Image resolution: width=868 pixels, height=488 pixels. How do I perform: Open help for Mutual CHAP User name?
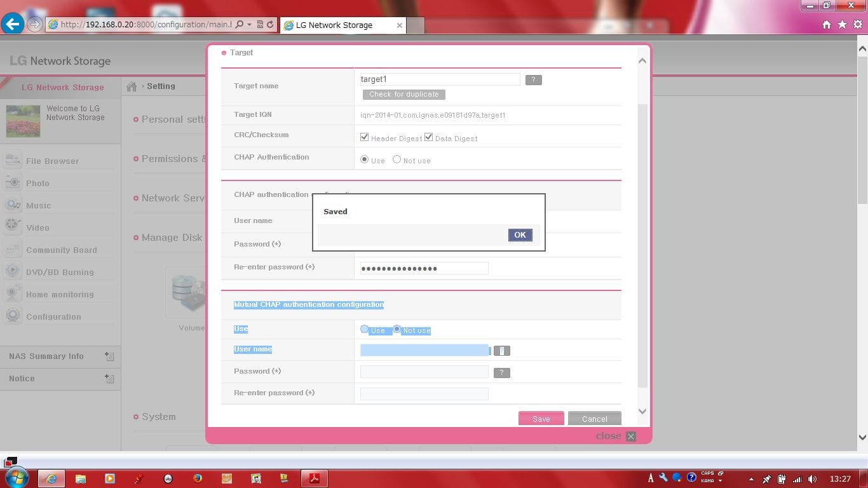[x=502, y=351]
